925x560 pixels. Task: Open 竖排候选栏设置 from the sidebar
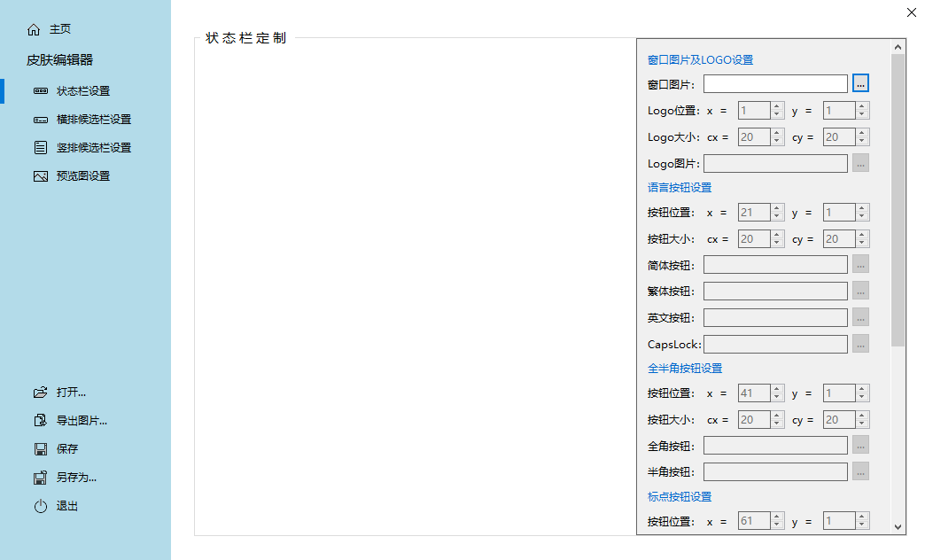coord(41,147)
